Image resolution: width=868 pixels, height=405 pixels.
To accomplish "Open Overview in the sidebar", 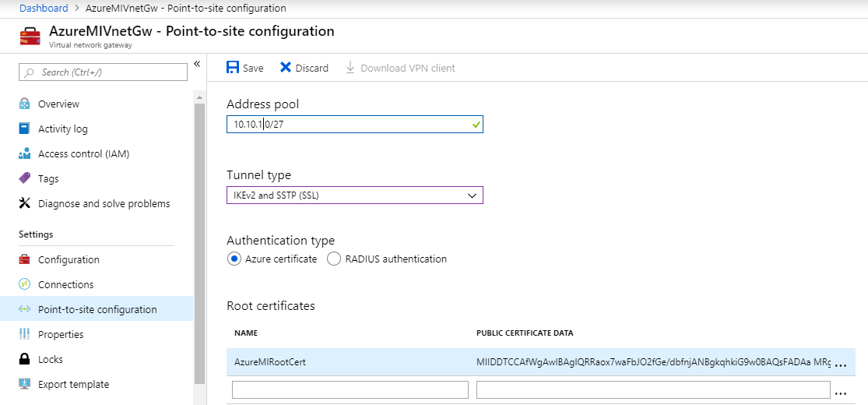I will tap(58, 104).
